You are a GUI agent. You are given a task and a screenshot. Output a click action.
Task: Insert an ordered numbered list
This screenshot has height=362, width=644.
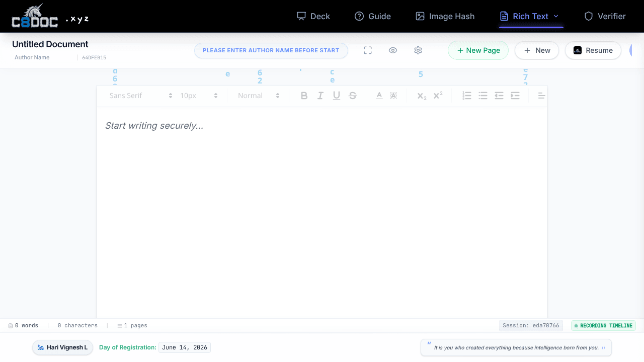coord(467,96)
